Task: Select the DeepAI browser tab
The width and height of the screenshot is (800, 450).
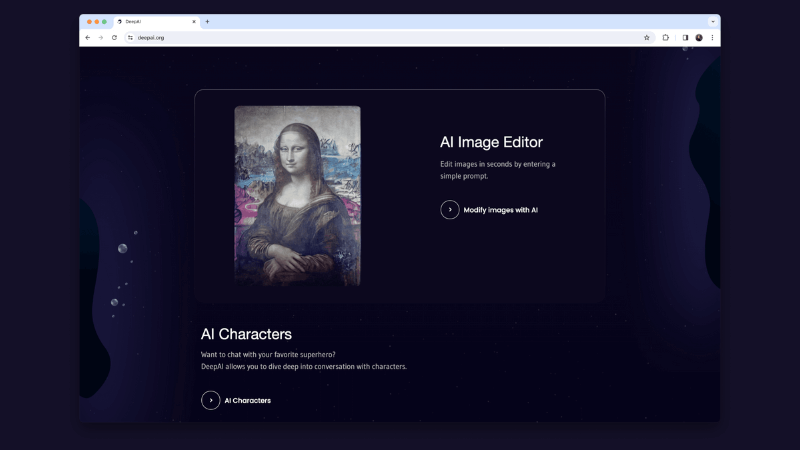Action: (x=156, y=22)
